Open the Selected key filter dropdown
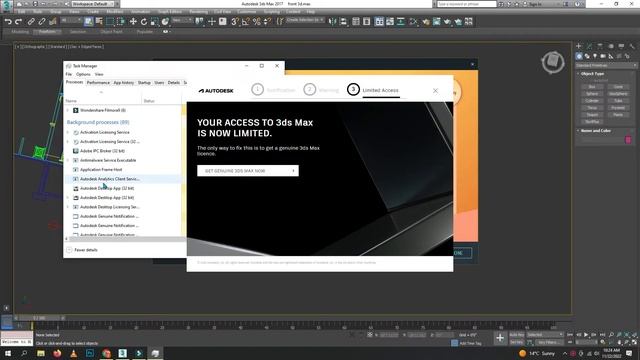This screenshot has width=640, height=360. 544,335
